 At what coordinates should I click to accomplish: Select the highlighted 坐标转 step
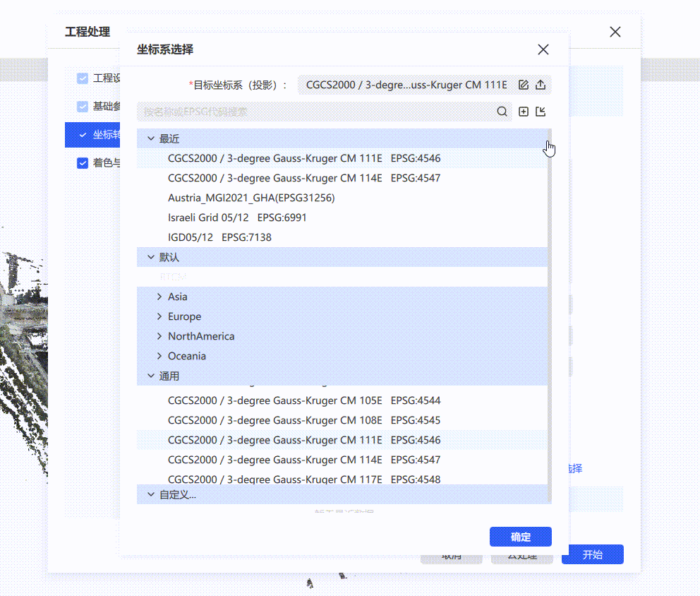92,135
